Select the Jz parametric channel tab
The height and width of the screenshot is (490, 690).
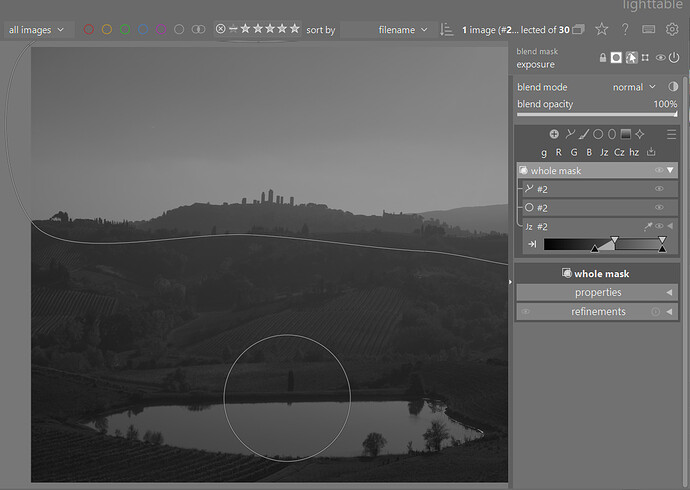604,152
